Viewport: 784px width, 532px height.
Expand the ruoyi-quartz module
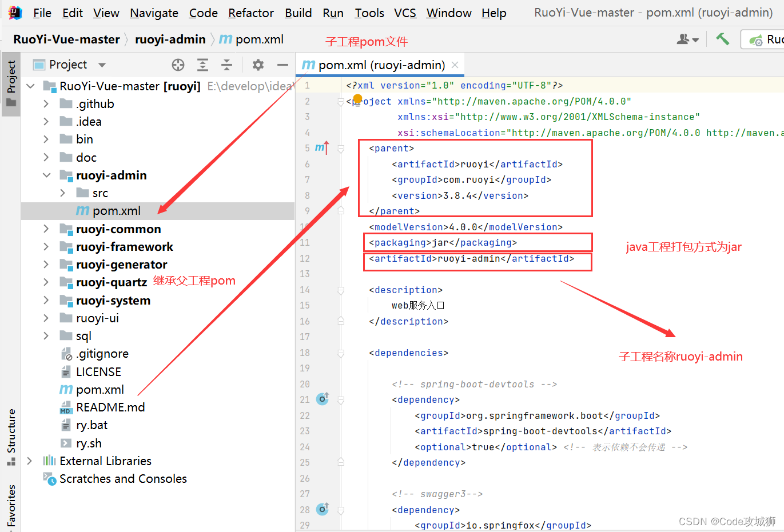(46, 282)
